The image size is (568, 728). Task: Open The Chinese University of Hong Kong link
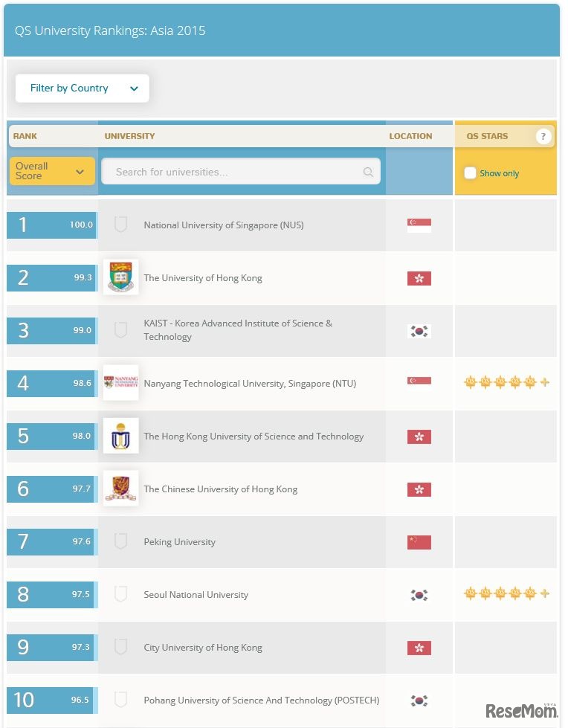pos(220,489)
